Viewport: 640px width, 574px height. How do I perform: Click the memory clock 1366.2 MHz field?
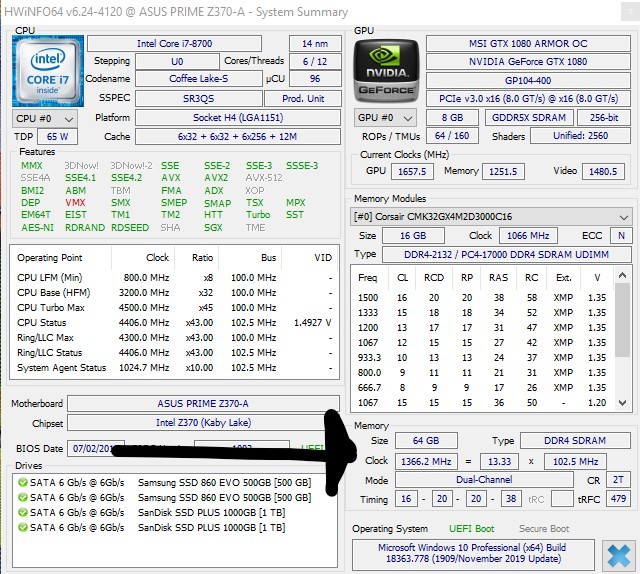coord(426,461)
